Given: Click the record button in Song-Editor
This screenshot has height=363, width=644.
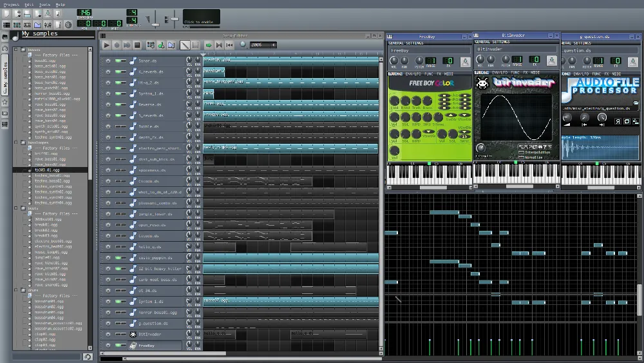Looking at the screenshot, I should (x=117, y=45).
